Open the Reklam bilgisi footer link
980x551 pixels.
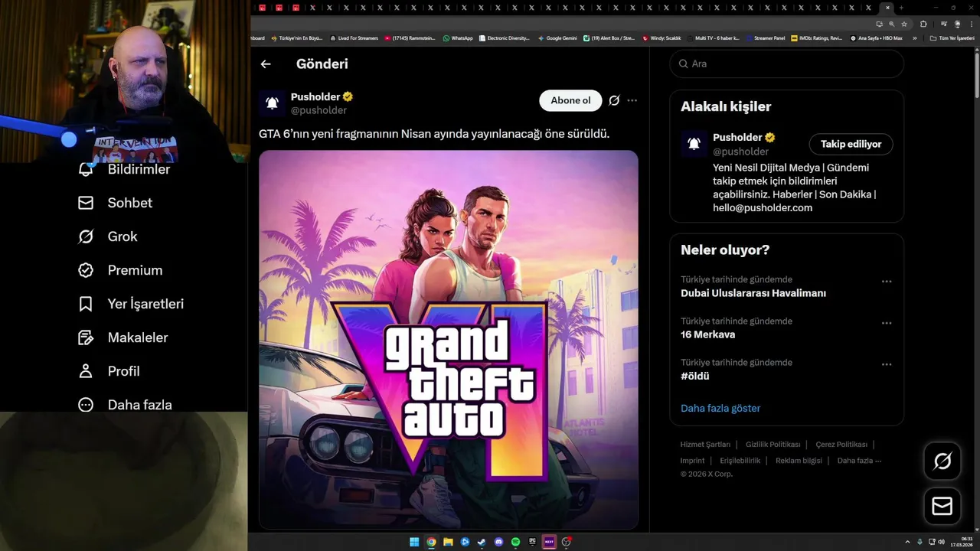coord(799,460)
